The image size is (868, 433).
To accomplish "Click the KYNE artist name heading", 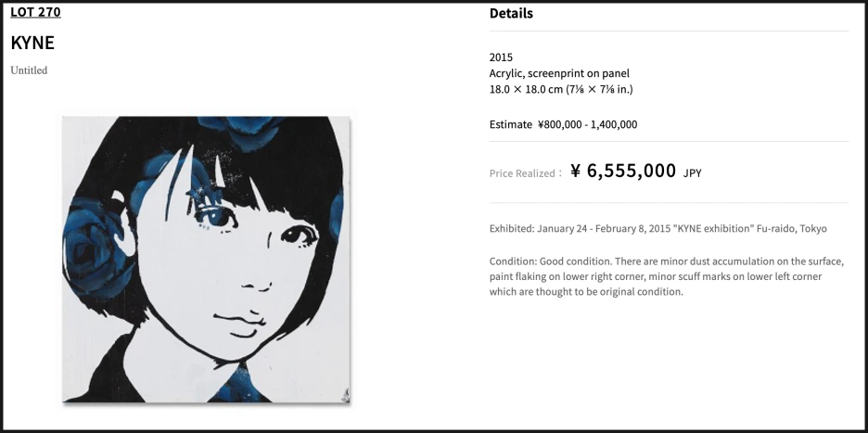I will [x=32, y=43].
